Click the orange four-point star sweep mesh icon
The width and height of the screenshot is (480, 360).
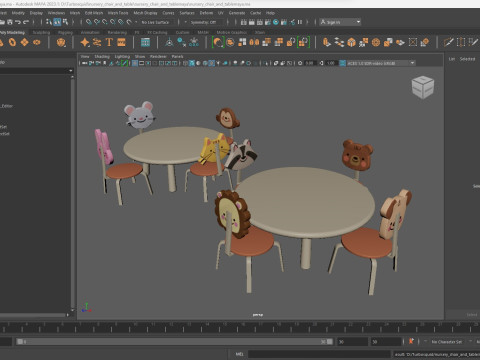85,42
